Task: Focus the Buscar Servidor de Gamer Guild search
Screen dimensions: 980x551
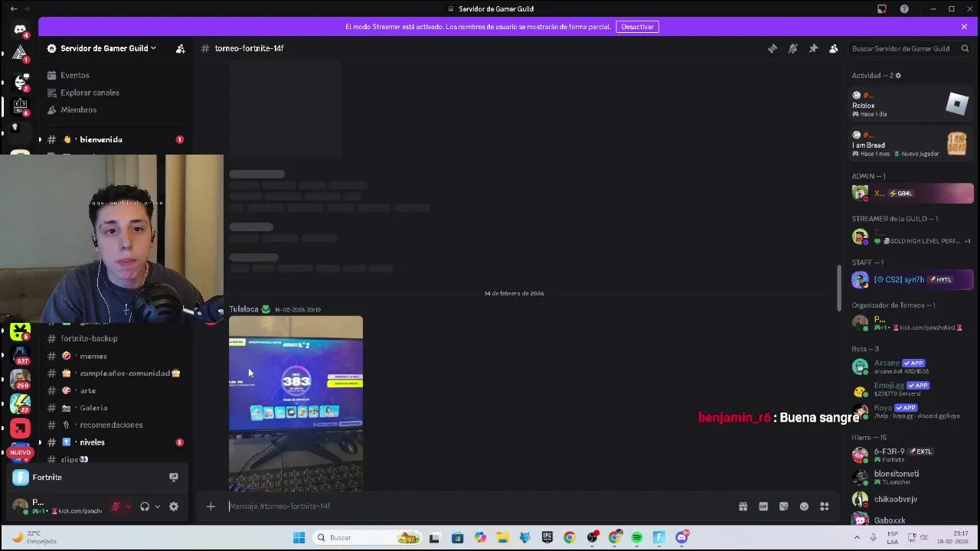Action: click(x=911, y=48)
